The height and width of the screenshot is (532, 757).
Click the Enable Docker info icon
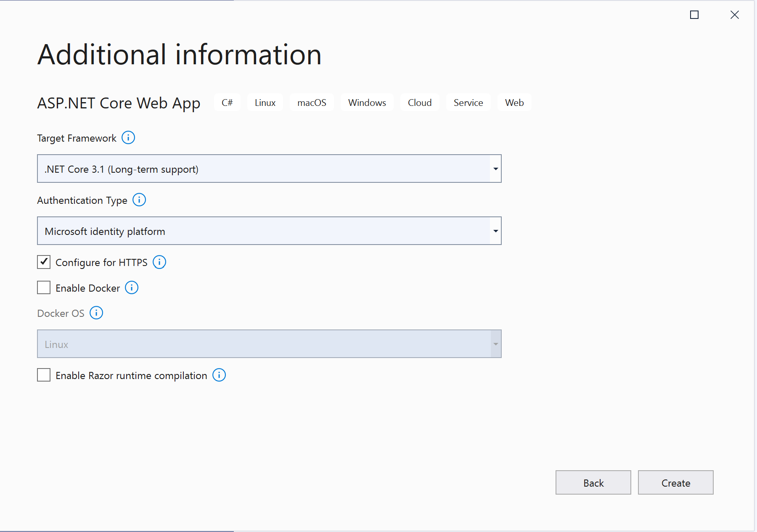tap(132, 288)
